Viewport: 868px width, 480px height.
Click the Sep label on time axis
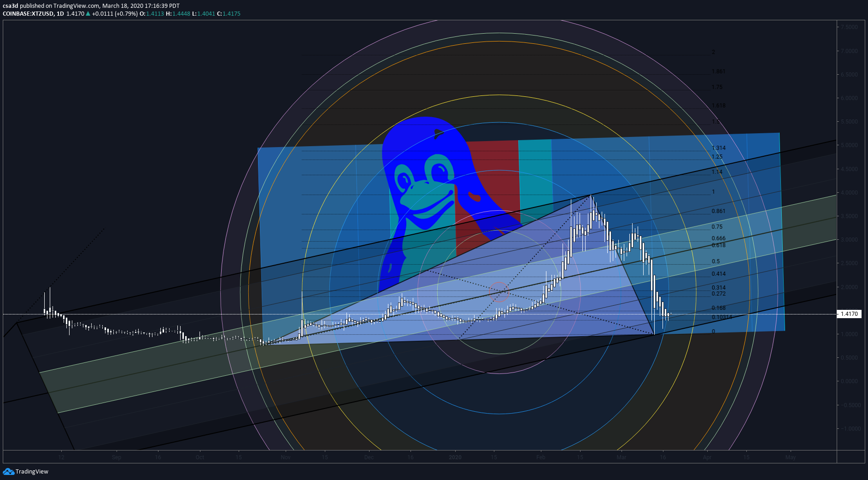click(117, 457)
